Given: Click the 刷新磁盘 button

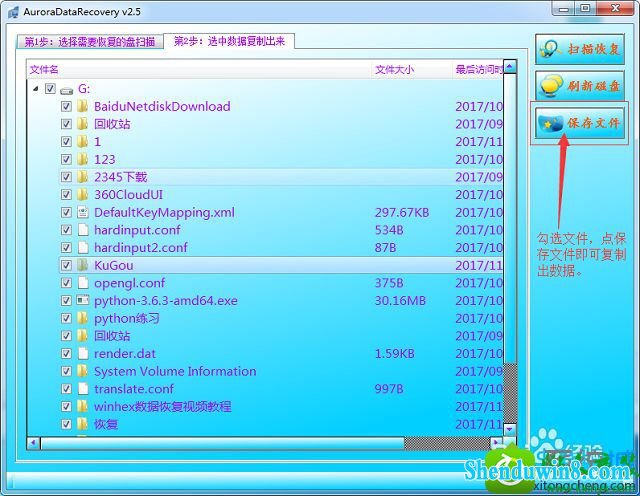Looking at the screenshot, I should 580,86.
